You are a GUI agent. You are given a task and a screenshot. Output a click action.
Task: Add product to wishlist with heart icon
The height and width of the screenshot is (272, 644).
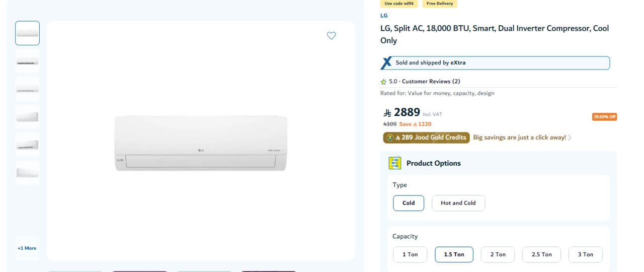pyautogui.click(x=331, y=36)
